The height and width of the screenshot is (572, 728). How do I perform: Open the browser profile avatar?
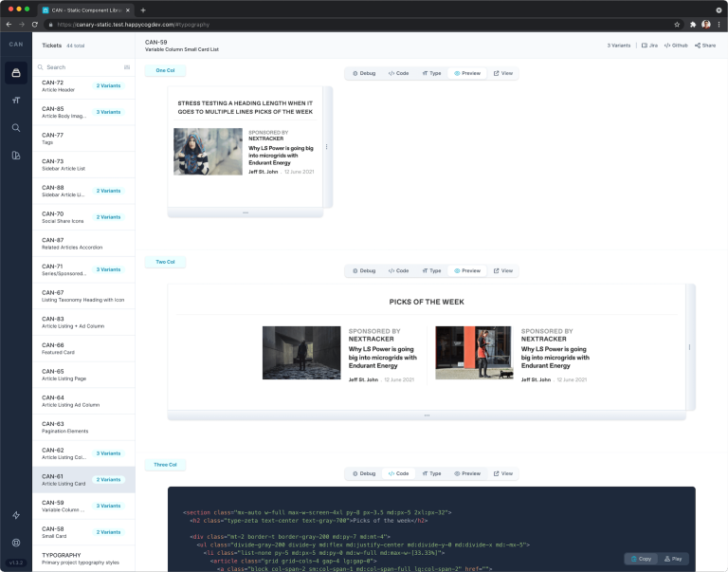pos(705,24)
